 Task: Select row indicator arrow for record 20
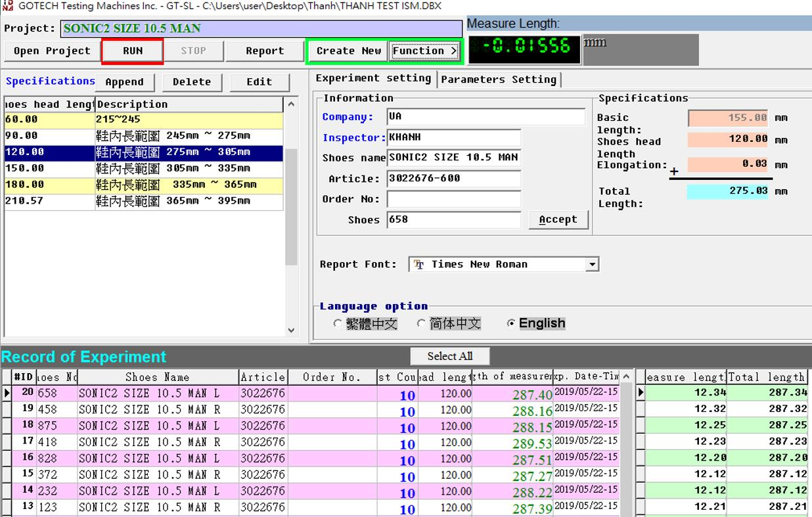click(7, 393)
